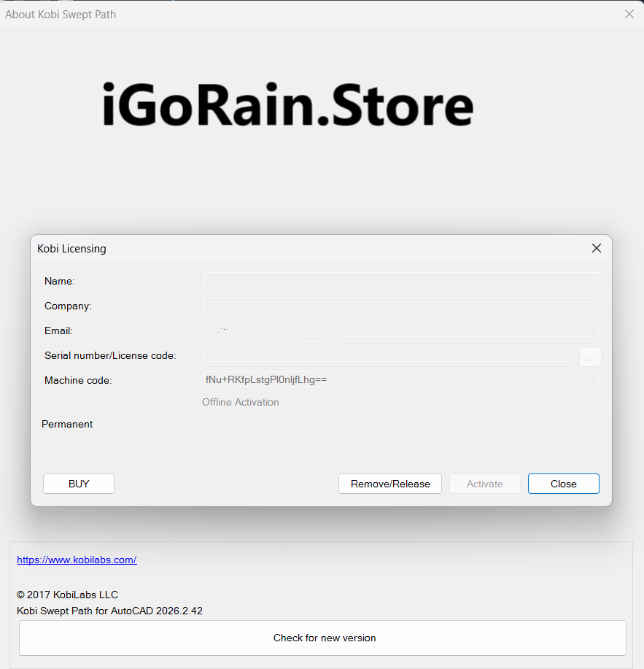Image resolution: width=644 pixels, height=669 pixels.
Task: Click the Permanent license status label
Action: coord(67,424)
